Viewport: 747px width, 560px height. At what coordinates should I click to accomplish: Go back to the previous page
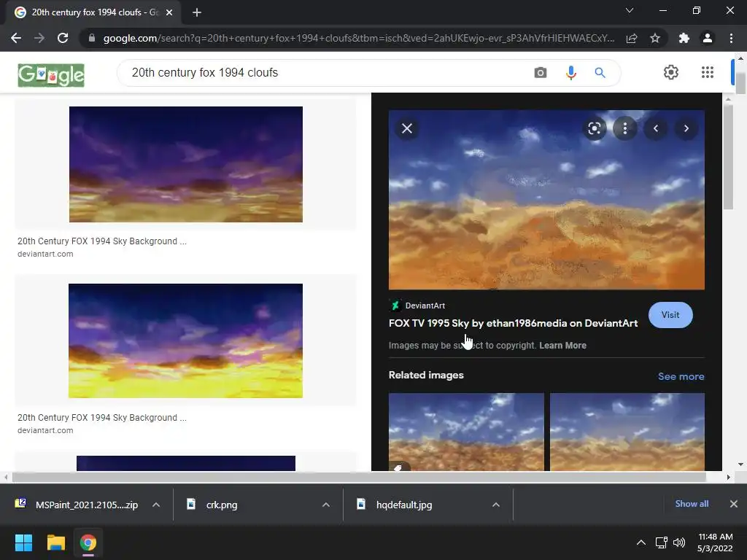[16, 38]
